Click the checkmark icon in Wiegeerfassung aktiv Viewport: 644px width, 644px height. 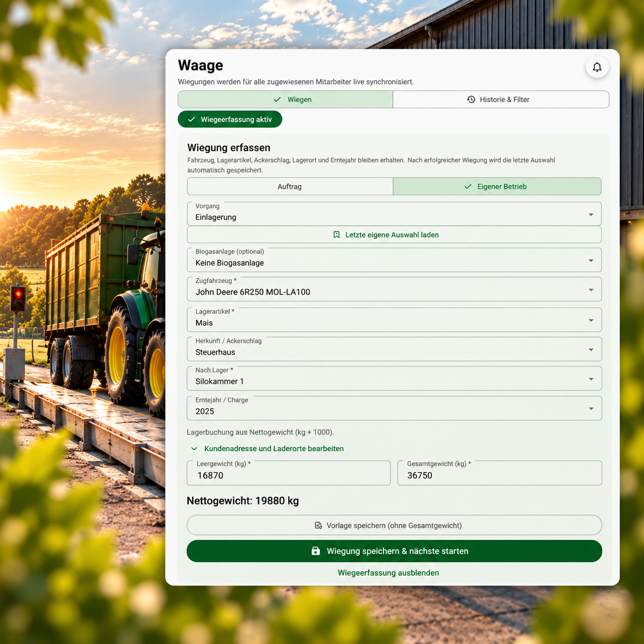(192, 120)
